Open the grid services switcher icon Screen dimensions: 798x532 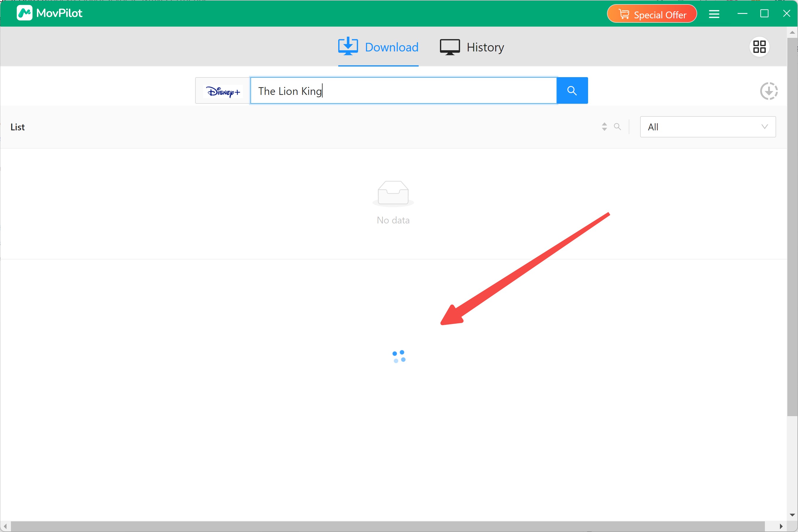tap(759, 47)
